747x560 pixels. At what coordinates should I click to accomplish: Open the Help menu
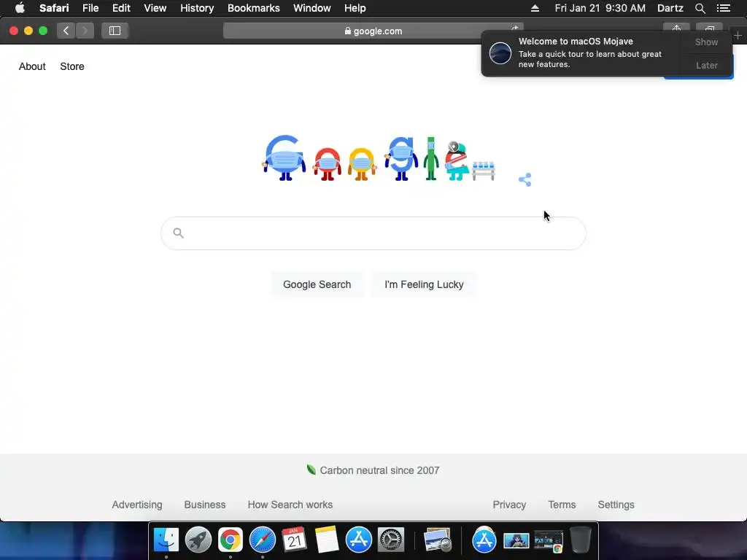click(x=355, y=8)
